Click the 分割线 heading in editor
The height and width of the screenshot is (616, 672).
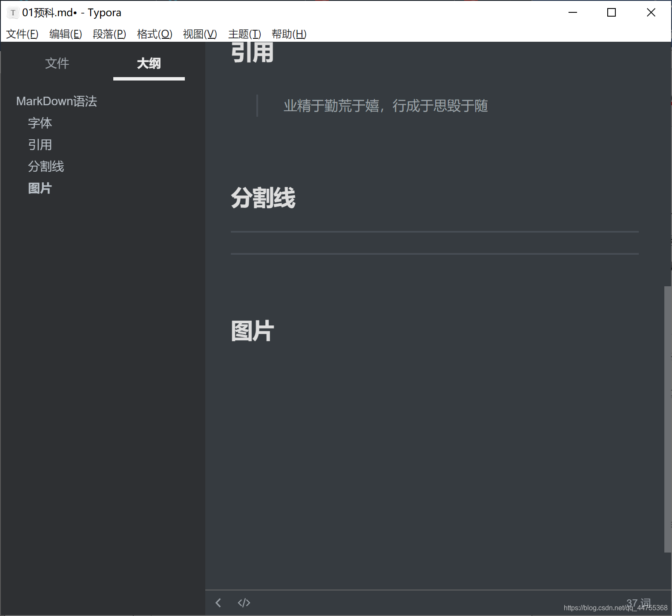(263, 198)
